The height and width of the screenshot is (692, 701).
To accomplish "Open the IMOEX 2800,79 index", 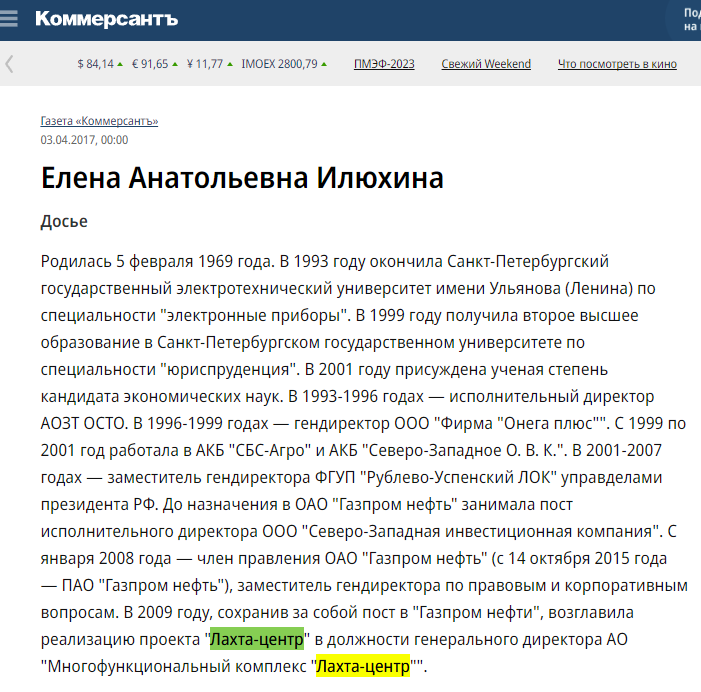I will [279, 64].
